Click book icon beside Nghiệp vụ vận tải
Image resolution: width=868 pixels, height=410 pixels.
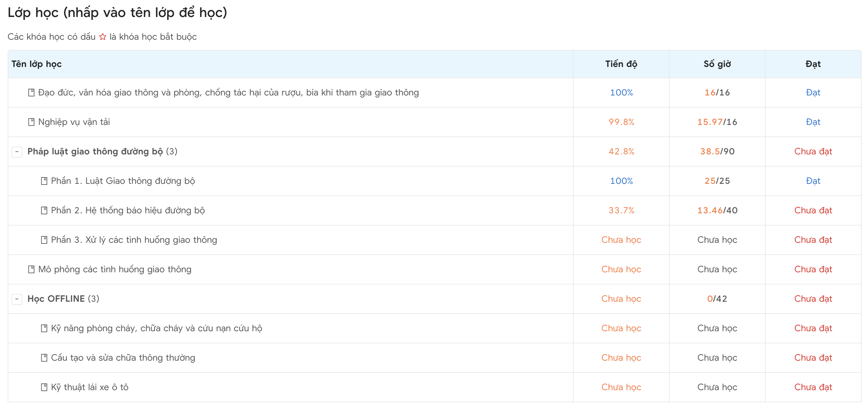pyautogui.click(x=31, y=122)
